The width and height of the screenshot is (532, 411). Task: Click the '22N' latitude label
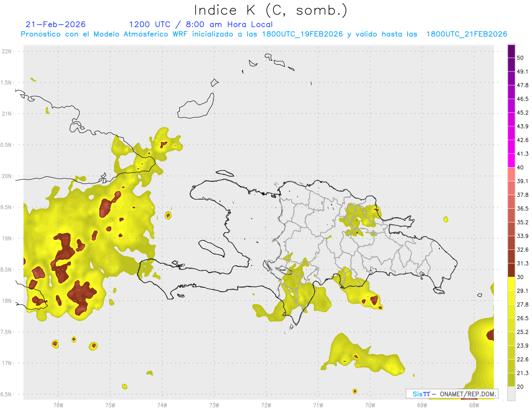tap(8, 51)
